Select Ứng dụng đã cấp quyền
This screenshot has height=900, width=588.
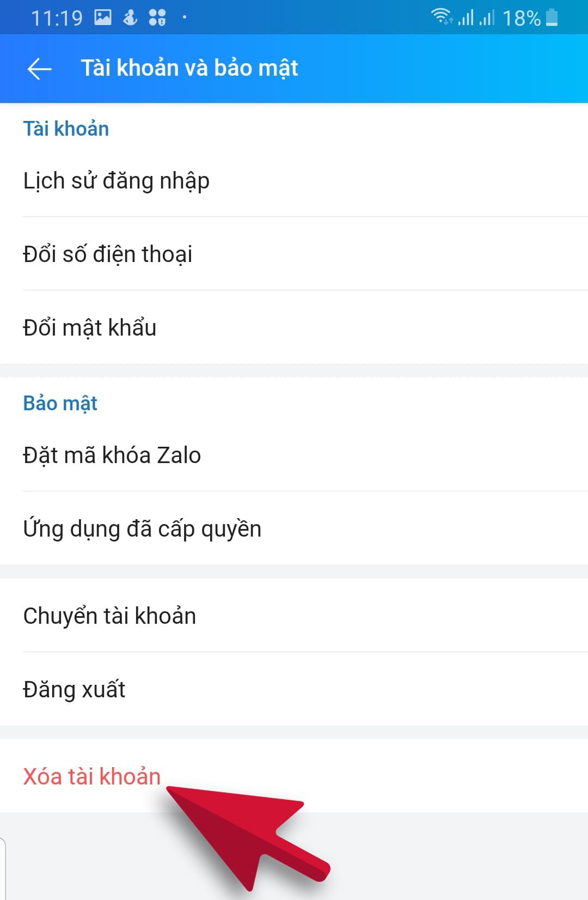(x=142, y=529)
